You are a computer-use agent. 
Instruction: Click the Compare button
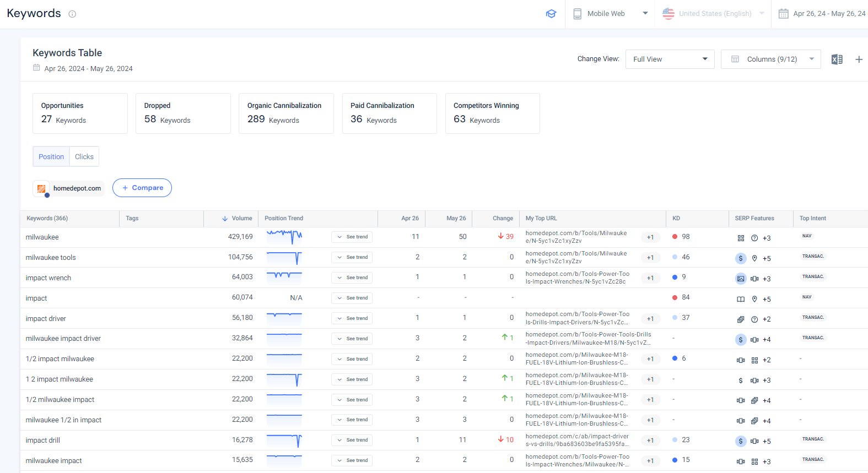click(x=142, y=188)
